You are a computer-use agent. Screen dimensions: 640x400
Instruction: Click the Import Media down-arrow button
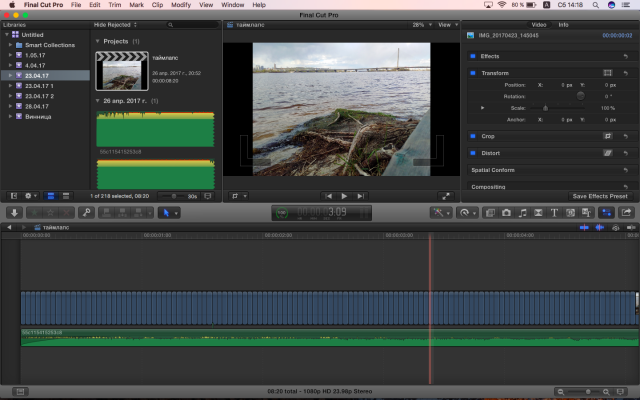tap(14, 213)
